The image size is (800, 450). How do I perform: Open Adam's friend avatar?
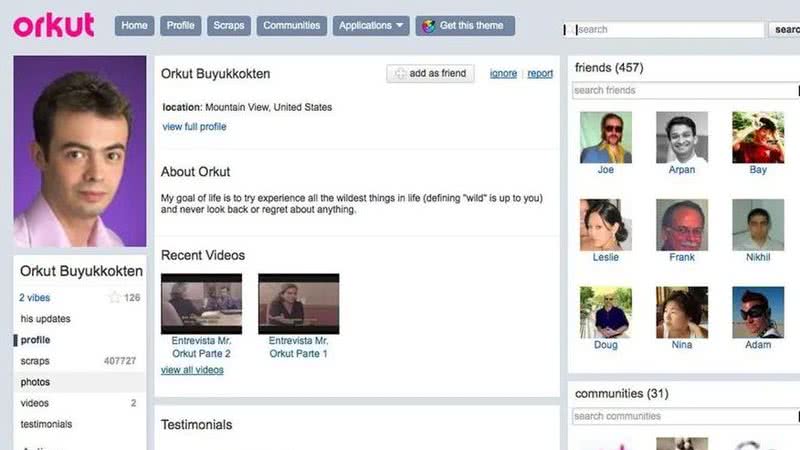(x=758, y=312)
